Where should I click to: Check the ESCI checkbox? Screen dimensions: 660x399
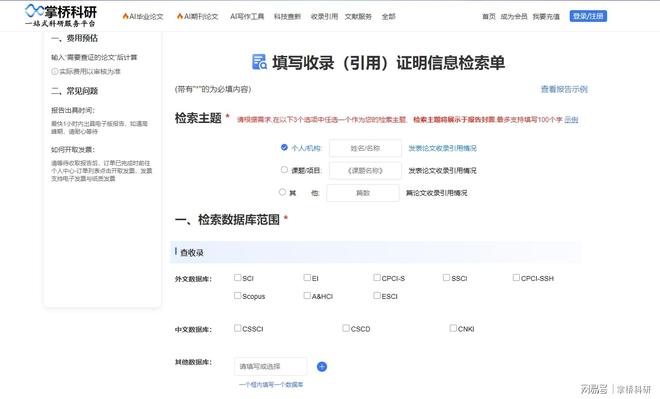coord(377,296)
